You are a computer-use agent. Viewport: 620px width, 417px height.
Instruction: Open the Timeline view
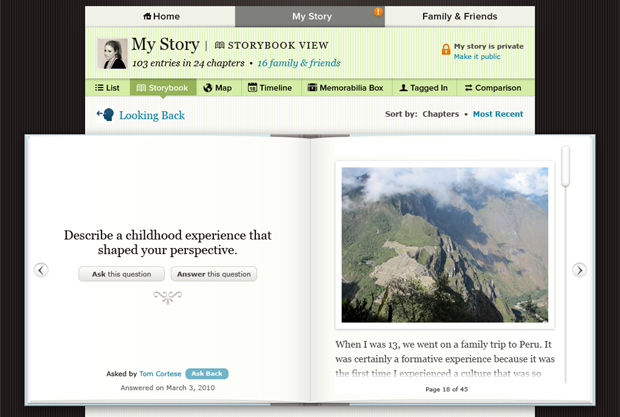(269, 88)
